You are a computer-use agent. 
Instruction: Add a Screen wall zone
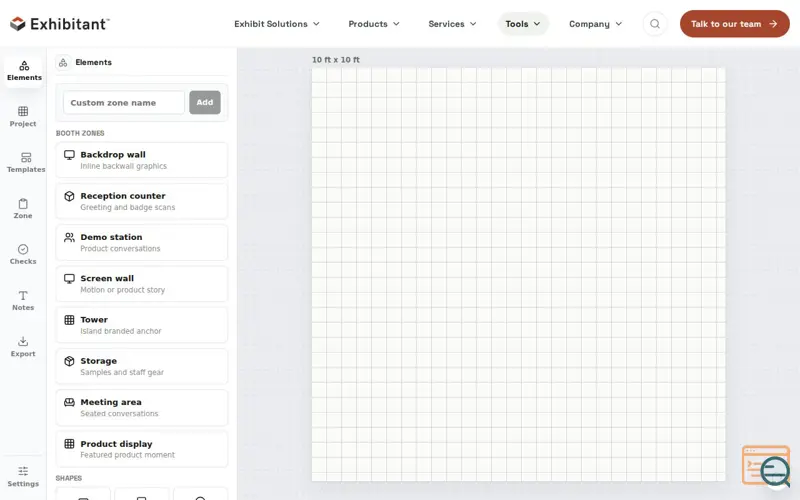click(x=142, y=284)
